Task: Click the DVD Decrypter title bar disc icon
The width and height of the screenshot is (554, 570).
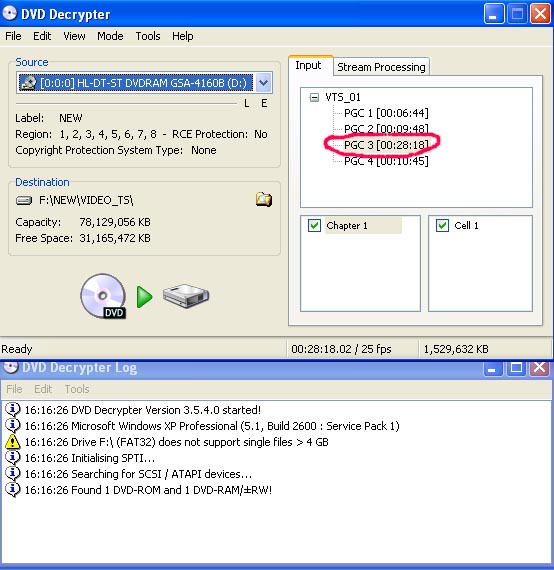Action: (x=10, y=14)
